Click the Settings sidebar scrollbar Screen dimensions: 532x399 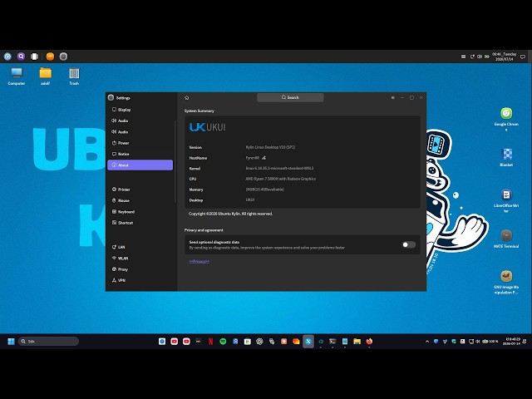pos(175,161)
